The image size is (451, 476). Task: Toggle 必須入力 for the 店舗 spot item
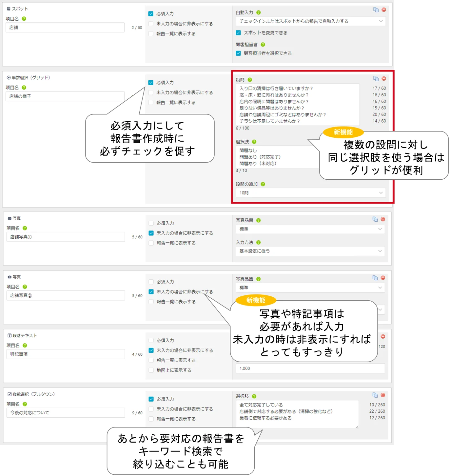coord(151,14)
